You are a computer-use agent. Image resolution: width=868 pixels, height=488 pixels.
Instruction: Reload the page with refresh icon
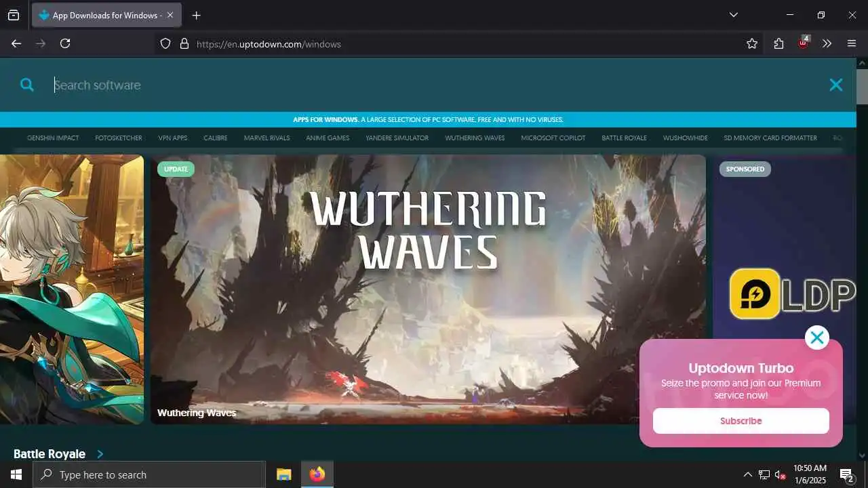[x=65, y=43]
